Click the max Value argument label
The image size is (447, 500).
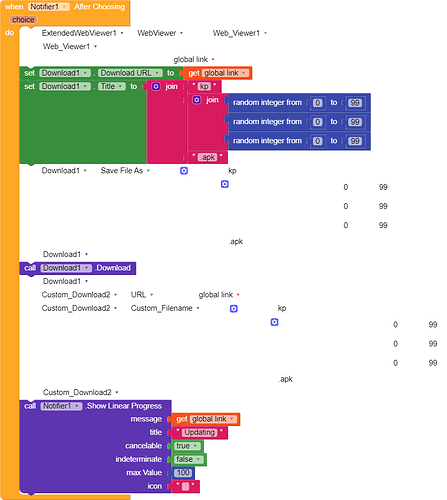click(144, 473)
